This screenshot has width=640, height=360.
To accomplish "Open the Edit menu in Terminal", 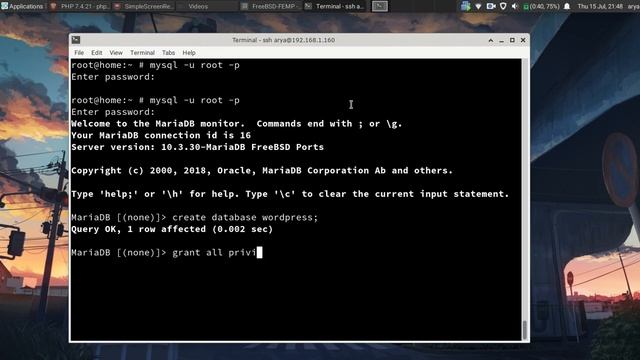I will pyautogui.click(x=96, y=53).
